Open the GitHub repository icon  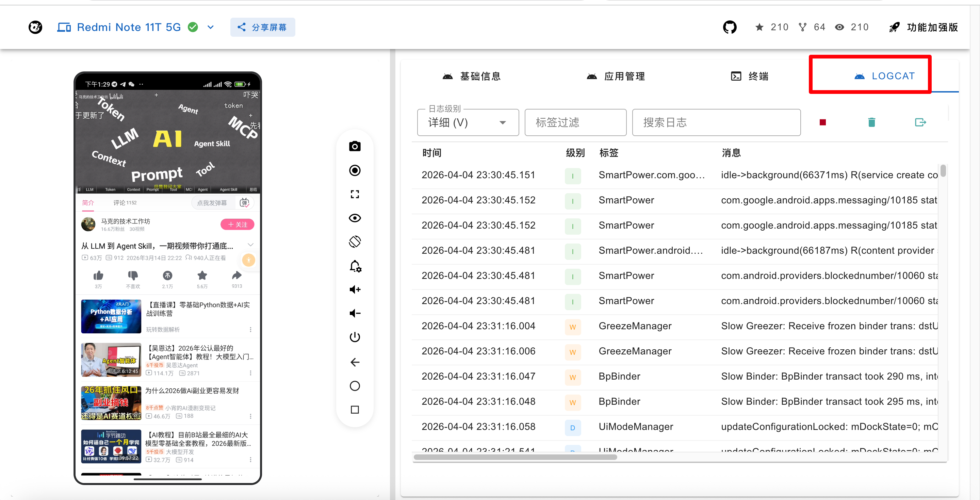pos(729,27)
